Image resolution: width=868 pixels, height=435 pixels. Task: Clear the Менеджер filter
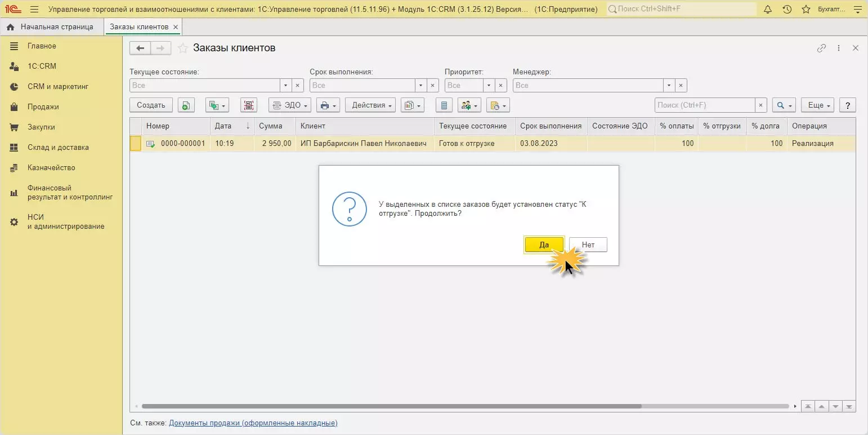point(681,86)
